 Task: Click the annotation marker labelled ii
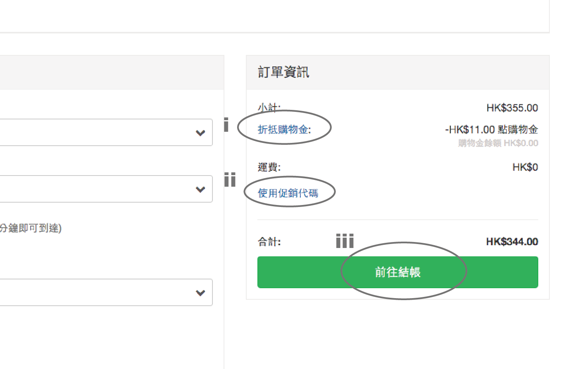coord(230,180)
